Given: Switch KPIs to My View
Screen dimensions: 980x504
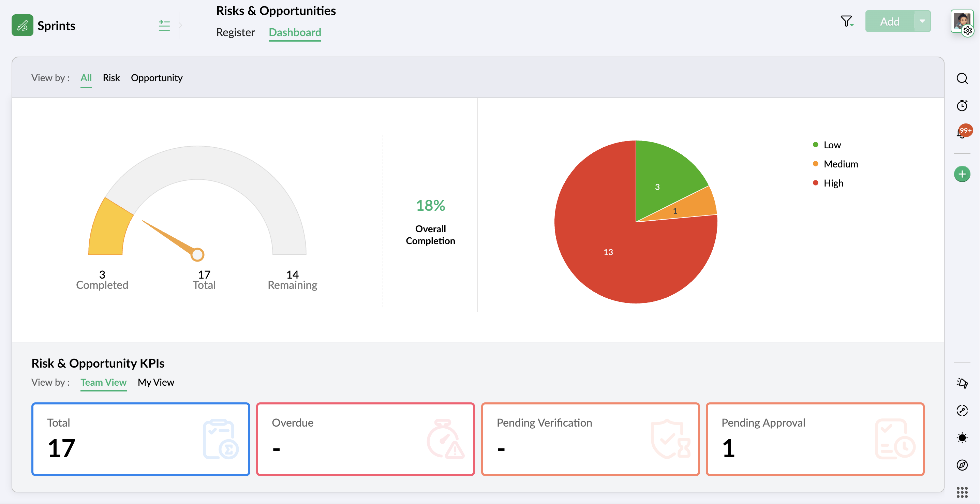Looking at the screenshot, I should [x=155, y=382].
